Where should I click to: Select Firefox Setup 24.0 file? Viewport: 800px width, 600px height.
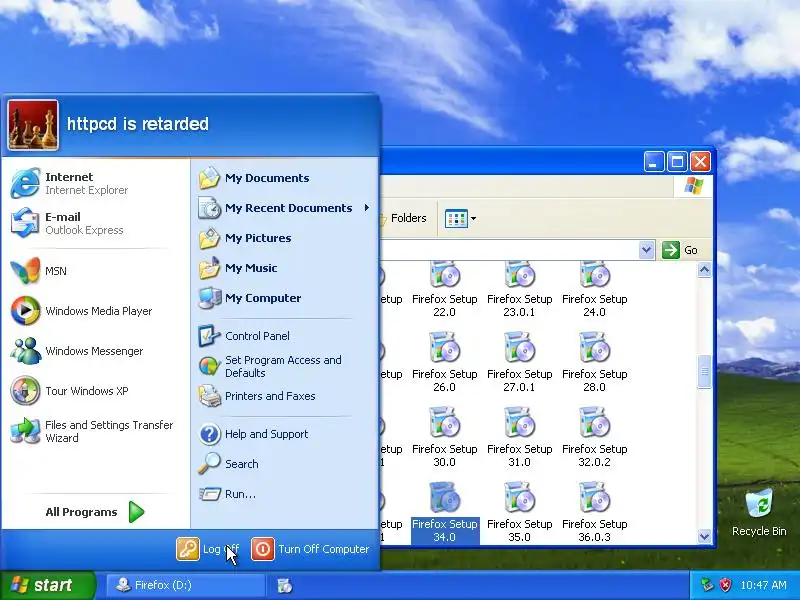594,290
